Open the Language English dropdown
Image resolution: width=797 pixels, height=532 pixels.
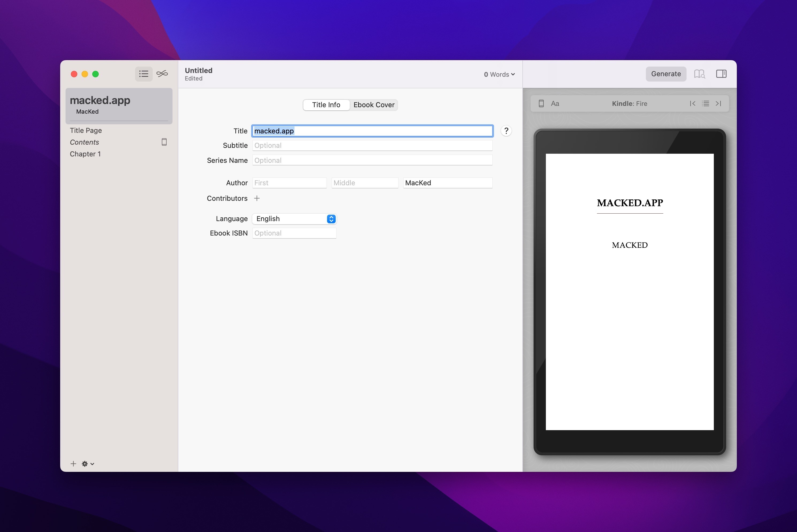(294, 219)
